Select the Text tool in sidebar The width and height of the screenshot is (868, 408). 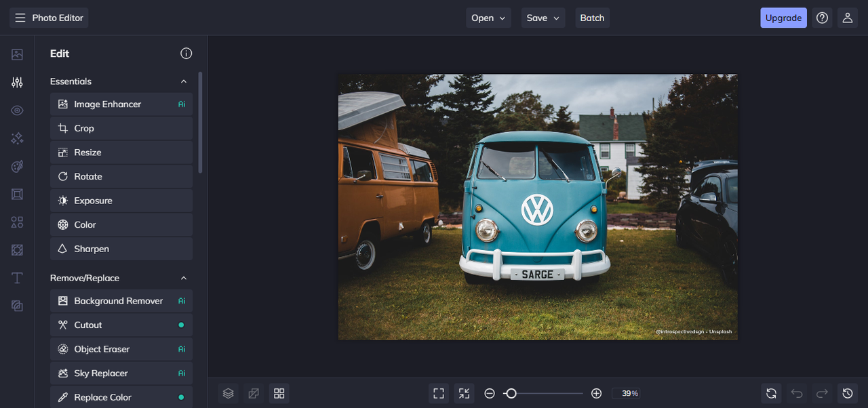[17, 278]
